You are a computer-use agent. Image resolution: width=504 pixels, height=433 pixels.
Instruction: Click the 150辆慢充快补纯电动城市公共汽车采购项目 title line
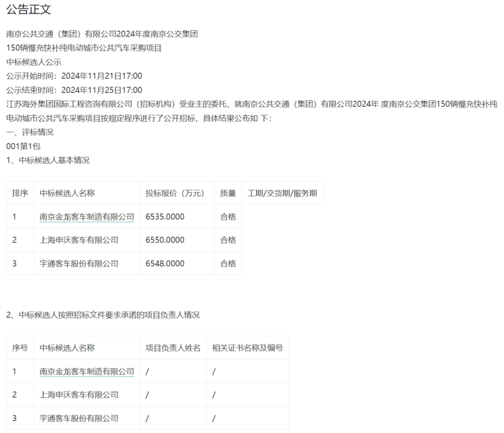[x=84, y=48]
